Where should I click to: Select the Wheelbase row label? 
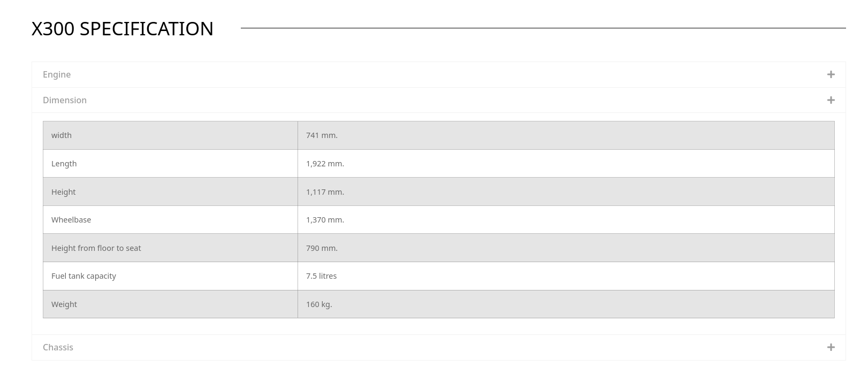coord(71,220)
